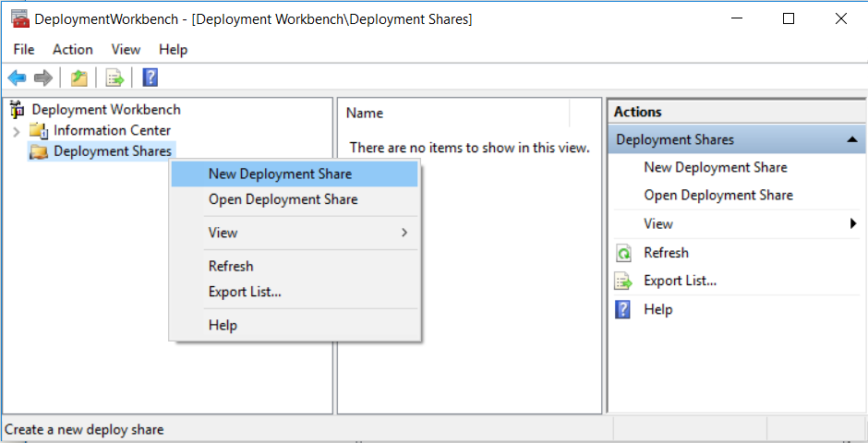Click the Deployment Shares folder icon in tree

tap(38, 151)
